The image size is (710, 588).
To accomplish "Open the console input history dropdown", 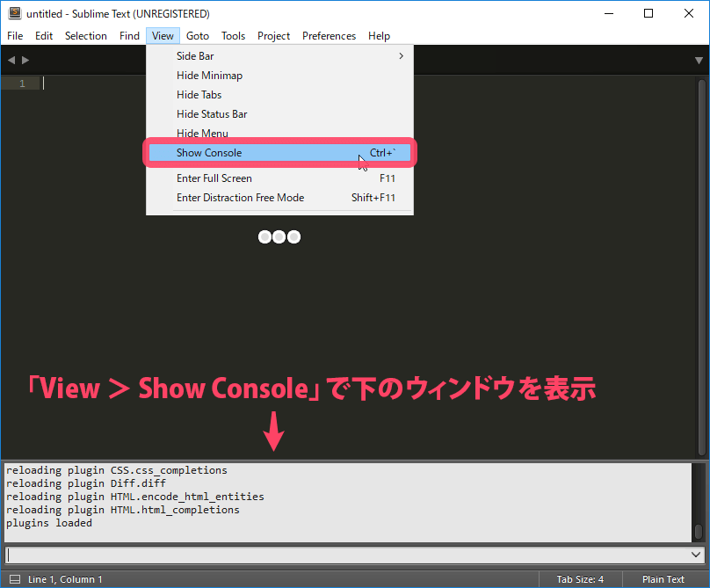I will pos(696,555).
